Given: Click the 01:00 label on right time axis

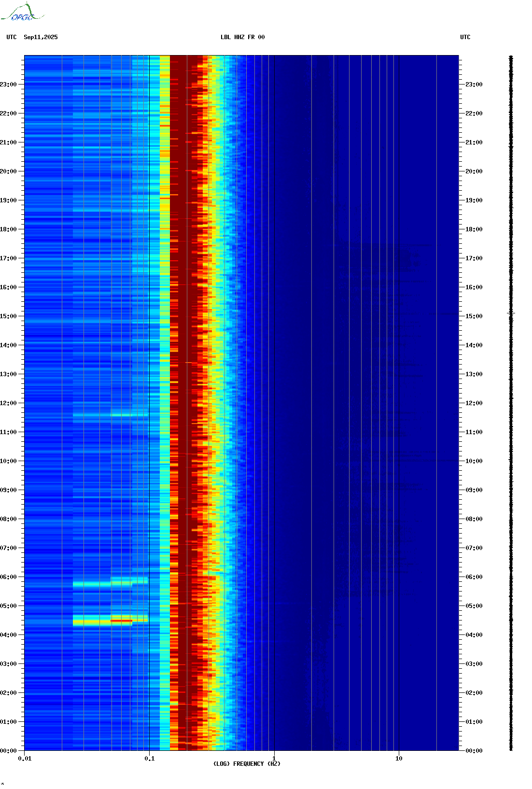Looking at the screenshot, I should pos(474,722).
